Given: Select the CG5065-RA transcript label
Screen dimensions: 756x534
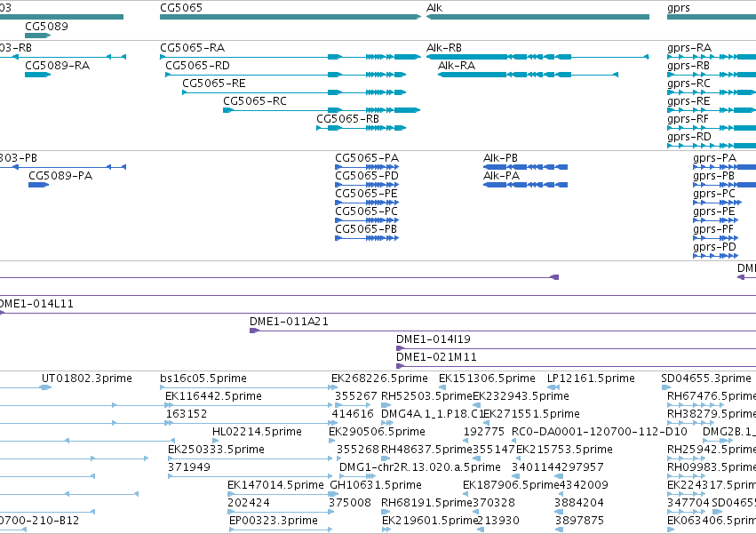Looking at the screenshot, I should (x=193, y=48).
